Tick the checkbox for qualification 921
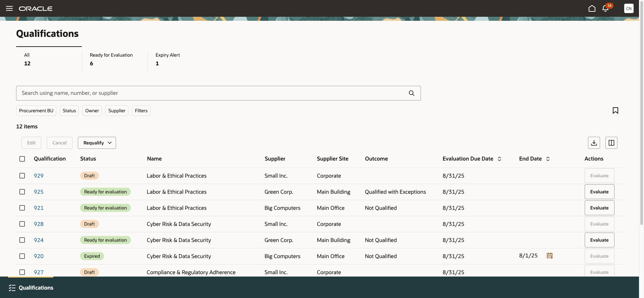The height and width of the screenshot is (298, 644). [22, 208]
